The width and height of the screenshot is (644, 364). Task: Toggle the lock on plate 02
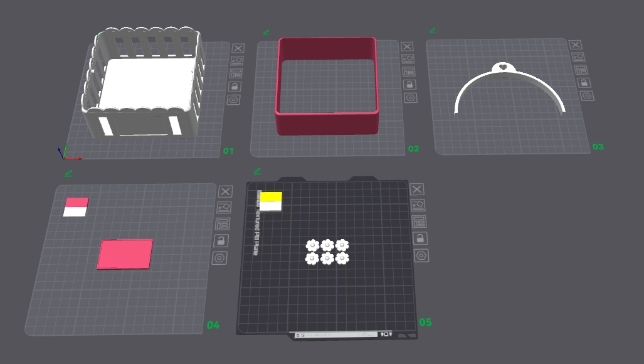pyautogui.click(x=409, y=85)
